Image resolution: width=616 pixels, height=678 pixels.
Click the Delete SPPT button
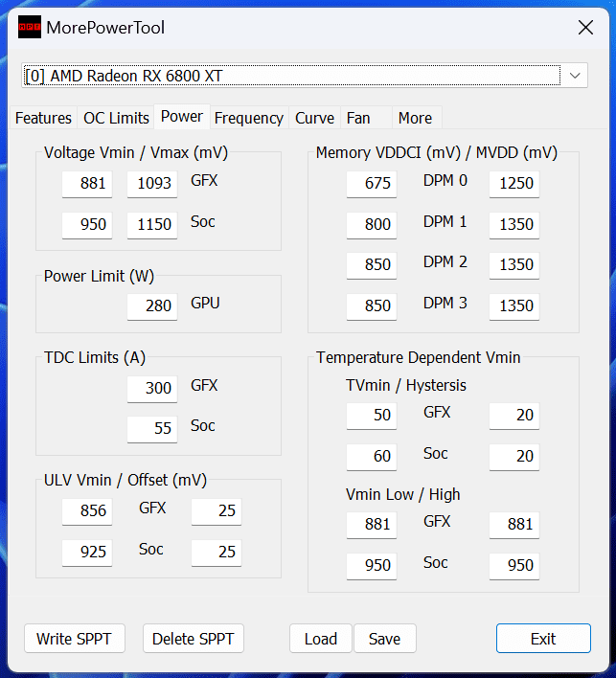(x=194, y=639)
